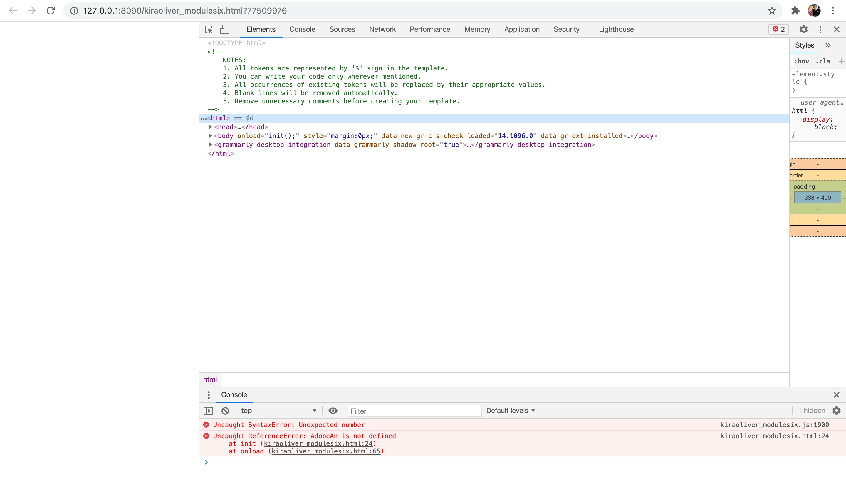Open the Chrome extensions puzzle icon
This screenshot has width=846, height=504.
(795, 11)
